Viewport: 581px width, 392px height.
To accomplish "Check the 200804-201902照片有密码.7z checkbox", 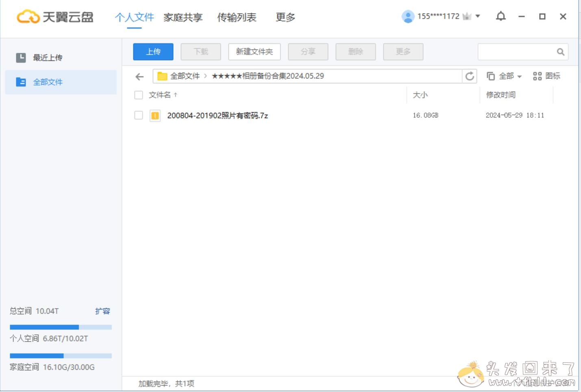I will click(139, 115).
